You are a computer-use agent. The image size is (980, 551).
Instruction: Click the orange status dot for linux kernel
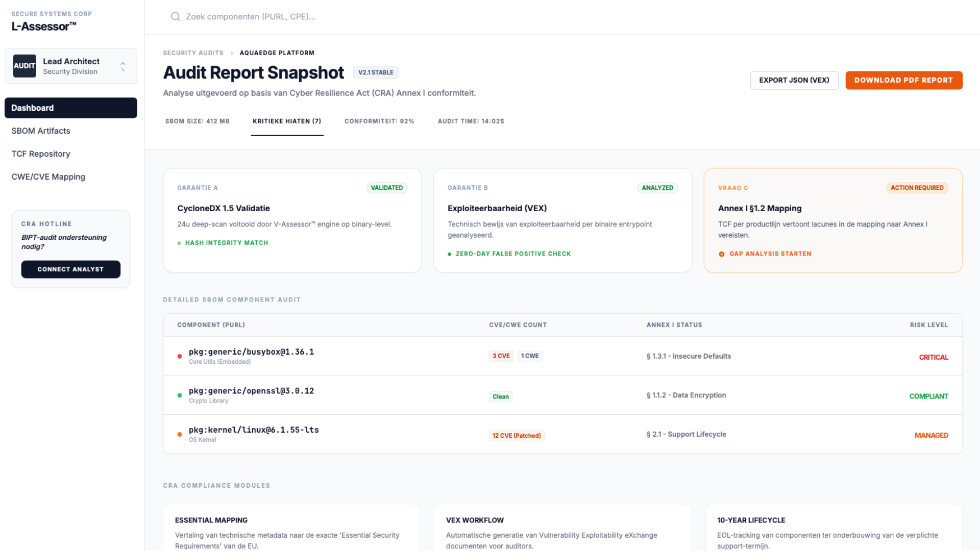pyautogui.click(x=180, y=435)
